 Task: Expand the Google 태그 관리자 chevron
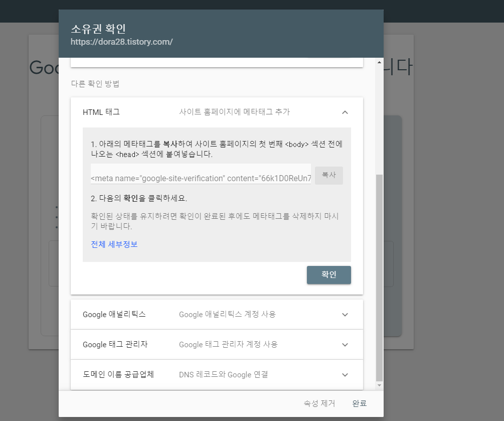pyautogui.click(x=345, y=345)
